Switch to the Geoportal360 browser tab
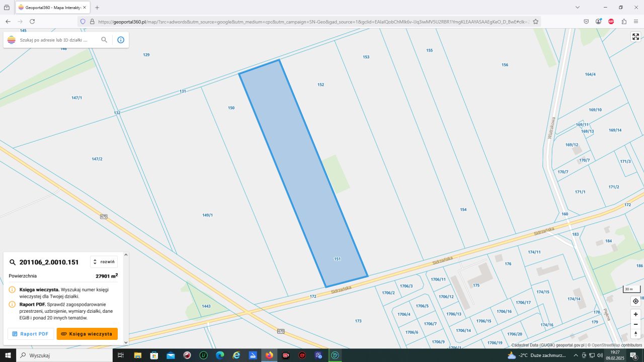This screenshot has width=644, height=362. tap(53, 8)
